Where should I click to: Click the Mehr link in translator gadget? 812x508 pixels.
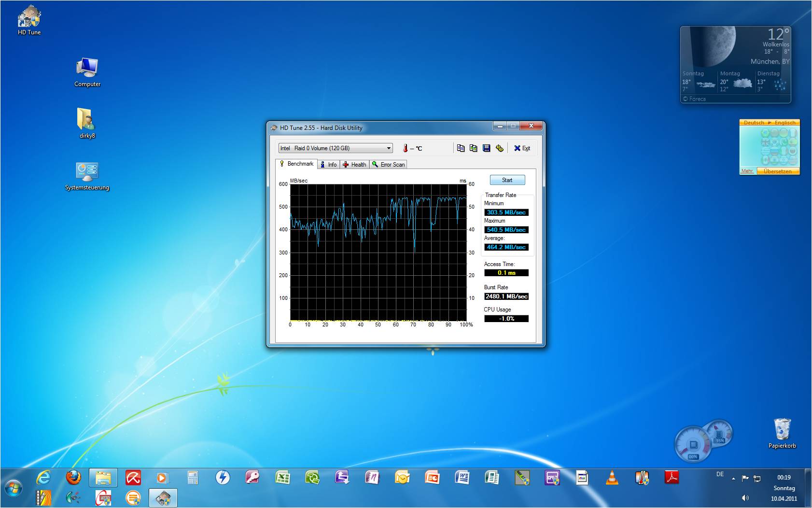pyautogui.click(x=747, y=171)
